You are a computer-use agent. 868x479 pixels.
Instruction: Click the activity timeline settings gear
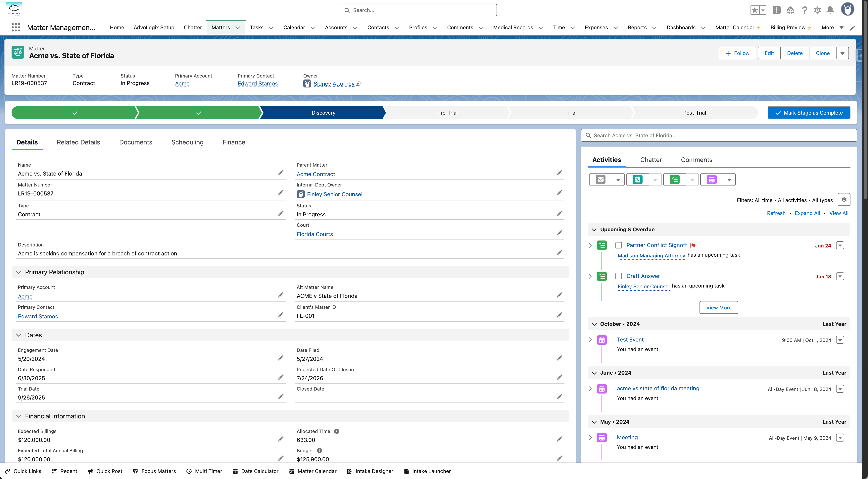(844, 200)
